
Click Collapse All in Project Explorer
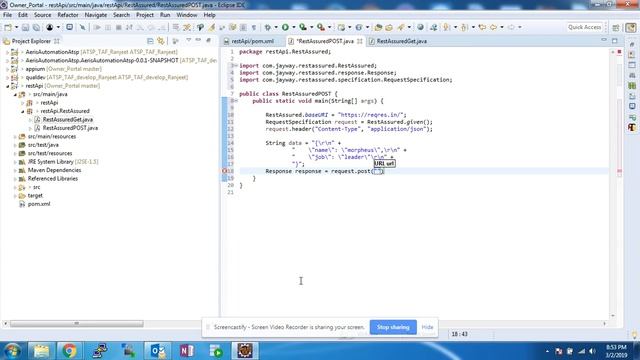click(150, 41)
